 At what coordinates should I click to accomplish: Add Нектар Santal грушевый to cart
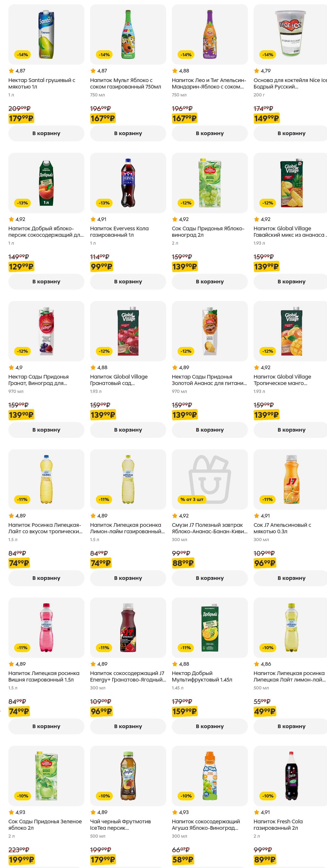coord(46,133)
